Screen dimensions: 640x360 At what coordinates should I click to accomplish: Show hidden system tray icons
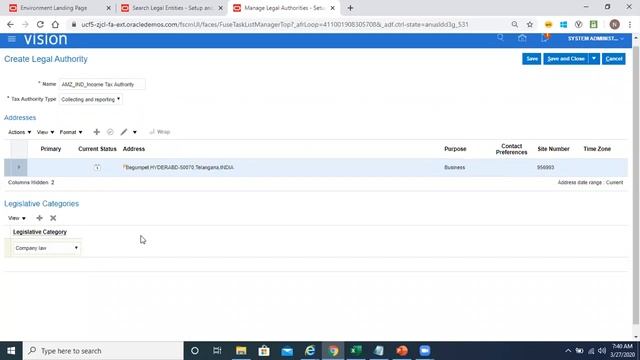[568, 351]
